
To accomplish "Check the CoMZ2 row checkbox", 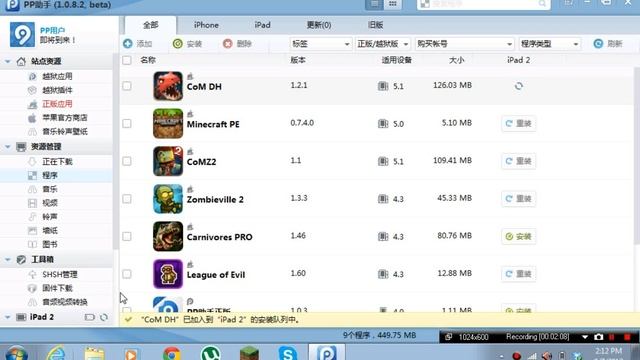I will (127, 161).
